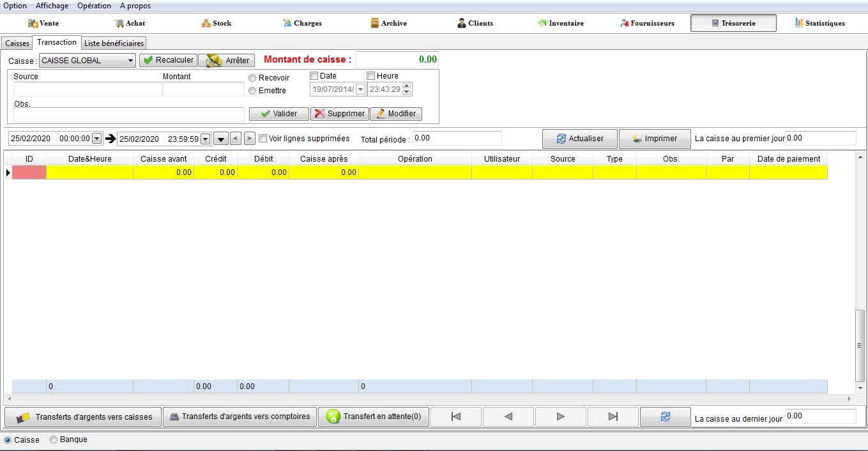Image resolution: width=868 pixels, height=451 pixels.
Task: Jump to the last record arrow
Action: 613,417
